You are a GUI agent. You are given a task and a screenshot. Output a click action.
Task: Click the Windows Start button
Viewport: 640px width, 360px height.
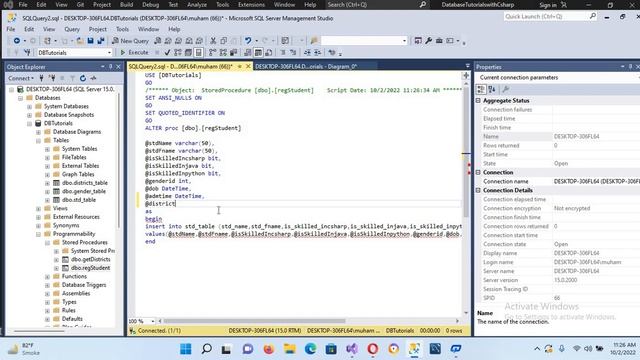coord(186,349)
